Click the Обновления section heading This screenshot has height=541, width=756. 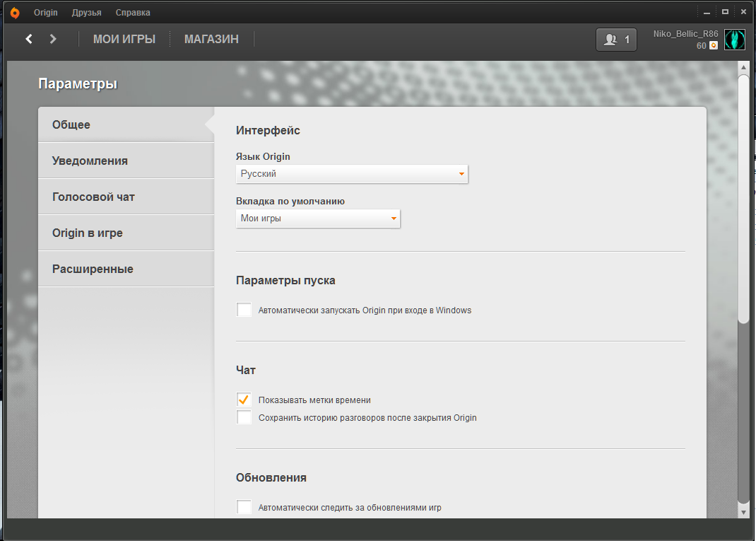[271, 478]
